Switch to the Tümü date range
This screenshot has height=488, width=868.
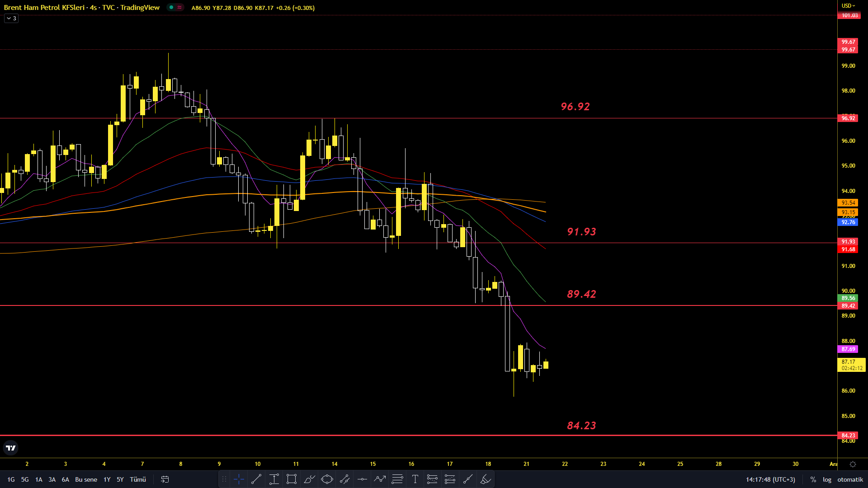point(138,479)
